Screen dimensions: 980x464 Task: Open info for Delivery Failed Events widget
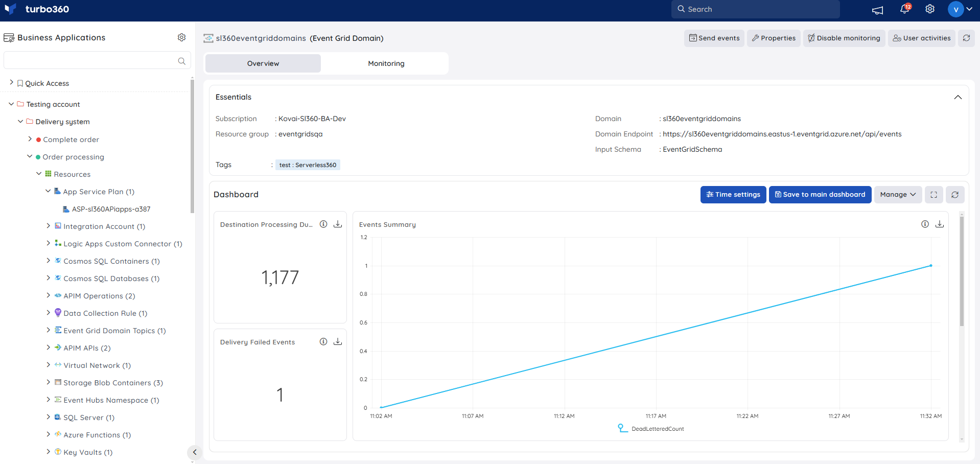[x=323, y=342]
